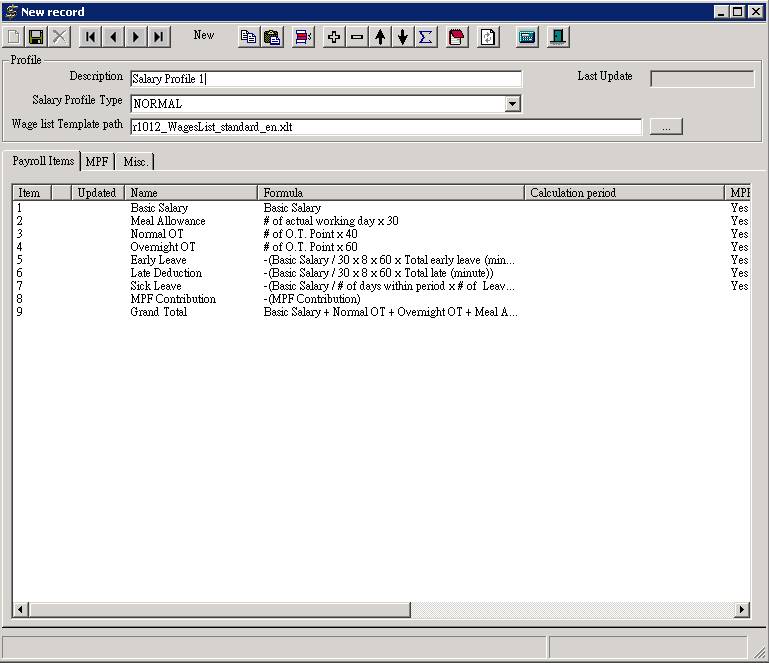The image size is (769, 663).
Task: Move item down with the down arrow
Action: coord(403,37)
